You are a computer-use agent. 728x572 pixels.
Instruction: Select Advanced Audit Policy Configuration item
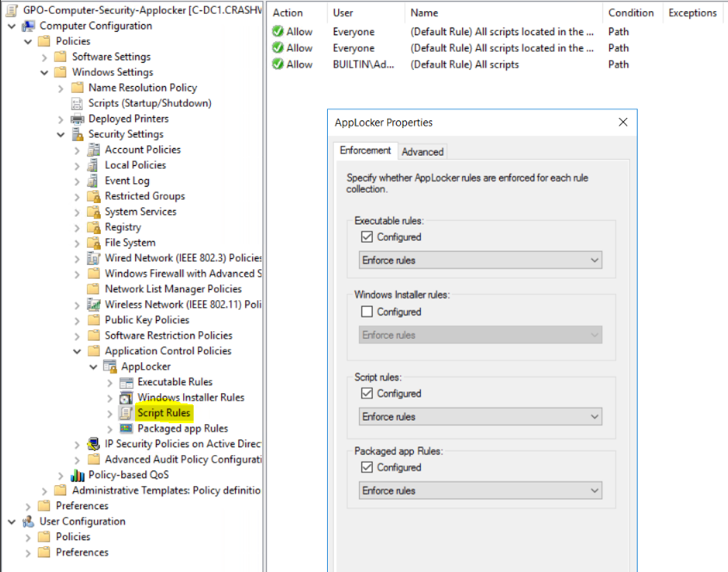tap(183, 459)
